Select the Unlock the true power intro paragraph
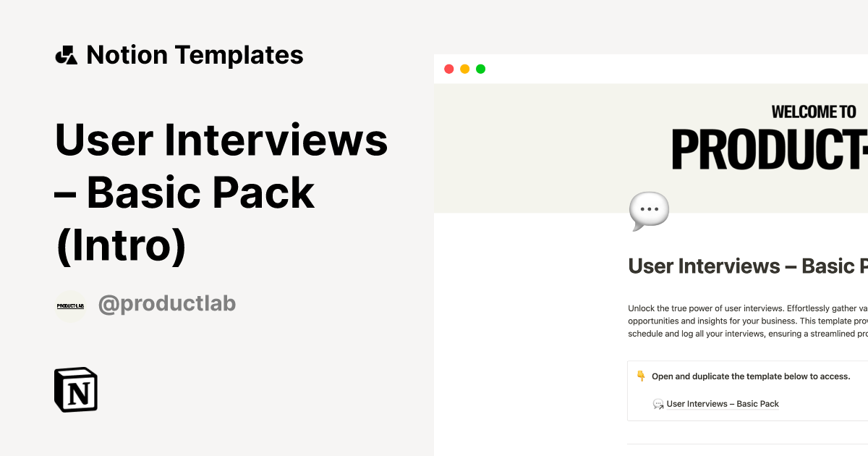Viewport: 868px width, 456px height. [x=745, y=321]
